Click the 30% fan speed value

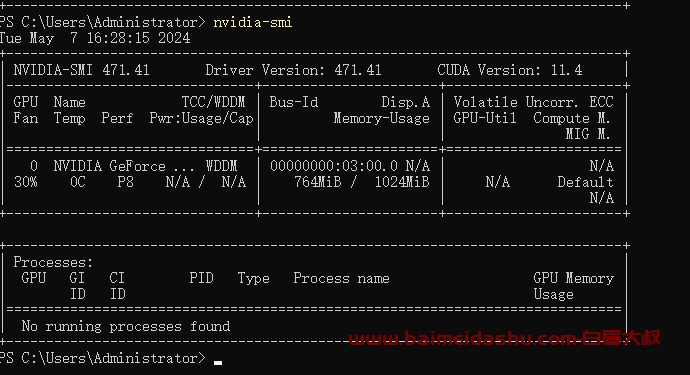coord(26,182)
